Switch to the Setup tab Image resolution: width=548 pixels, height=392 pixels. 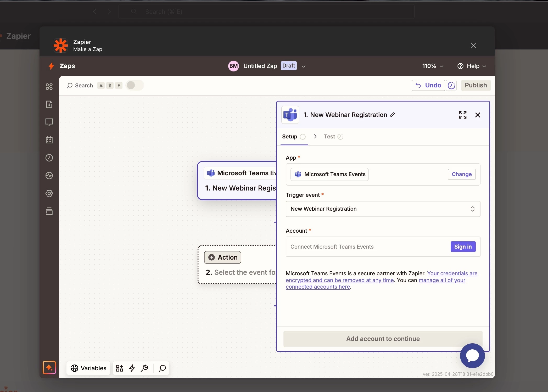click(294, 137)
